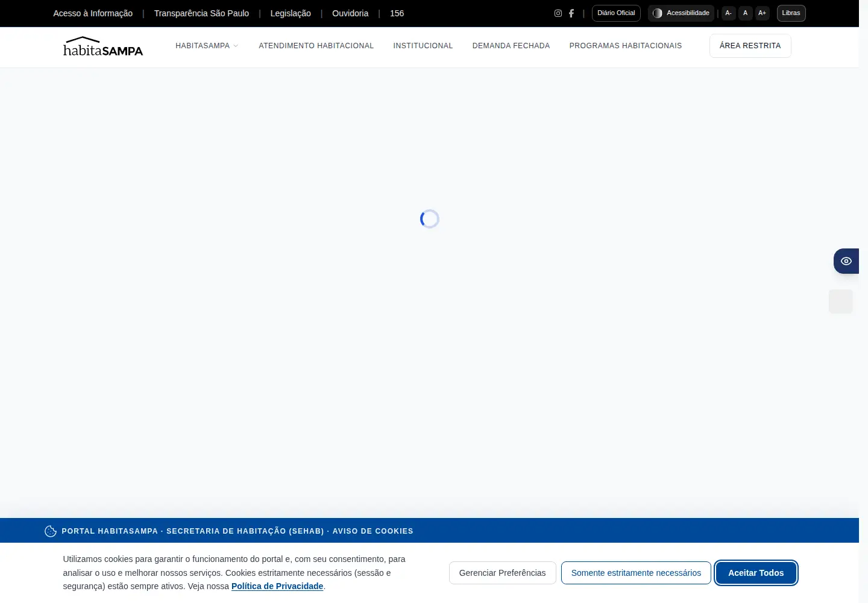
Task: Increase font size with A+ button
Action: (x=763, y=13)
